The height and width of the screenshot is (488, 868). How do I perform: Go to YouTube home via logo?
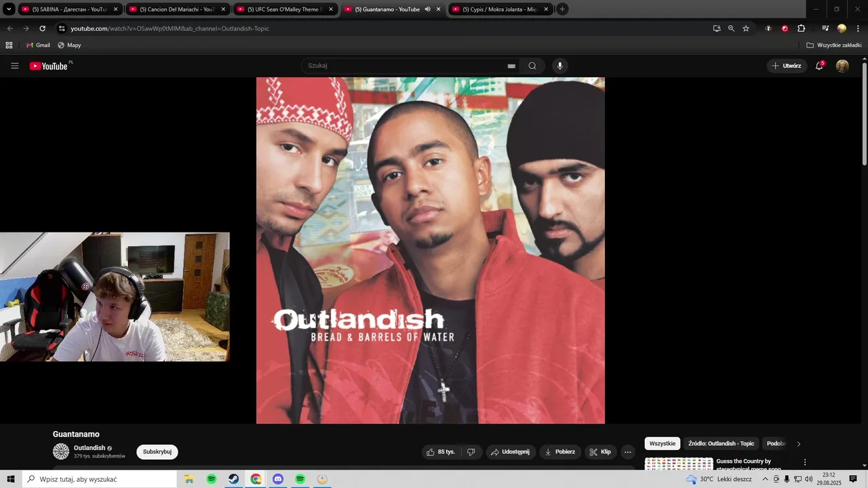50,66
